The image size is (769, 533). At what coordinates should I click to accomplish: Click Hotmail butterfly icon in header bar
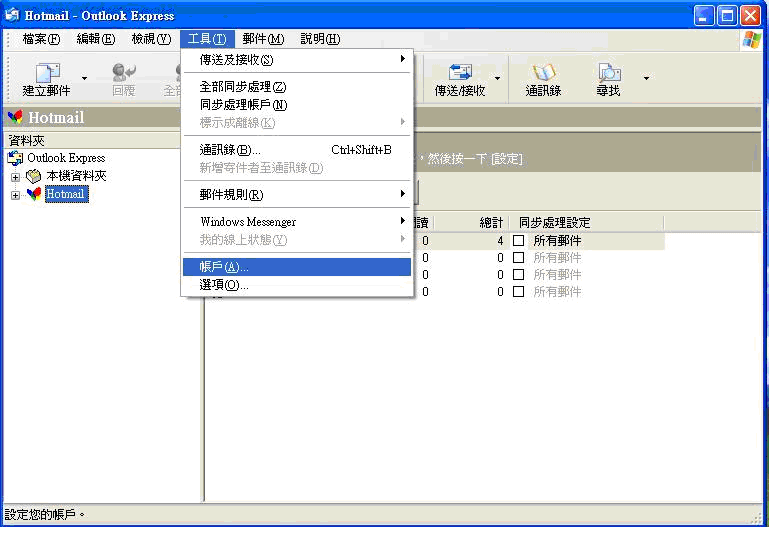15,117
